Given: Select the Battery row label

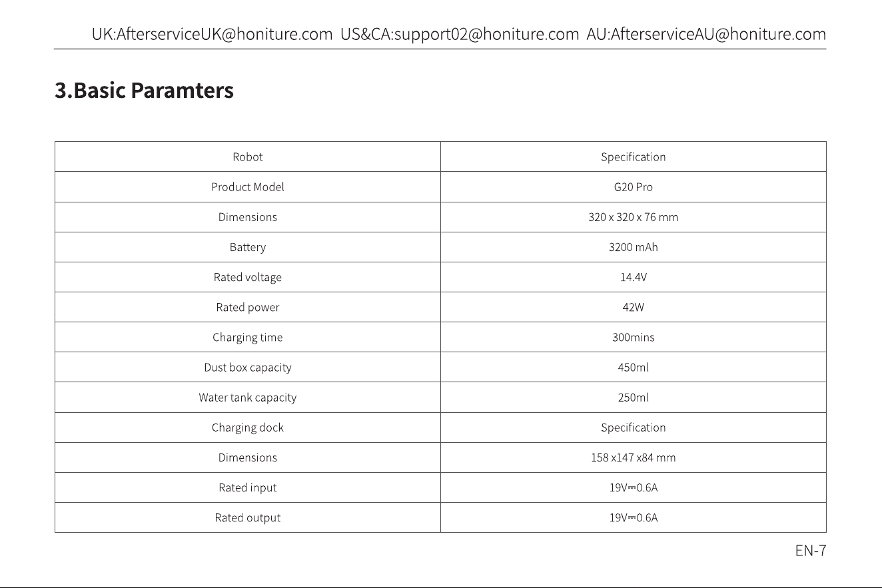Looking at the screenshot, I should pos(248,247).
